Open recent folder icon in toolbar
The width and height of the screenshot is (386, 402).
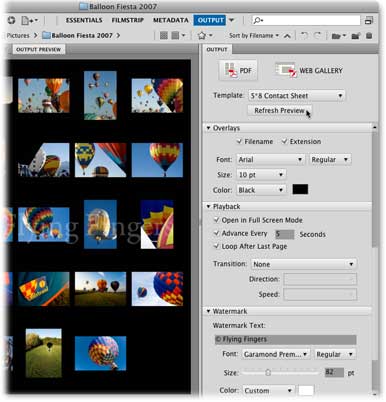pos(339,36)
